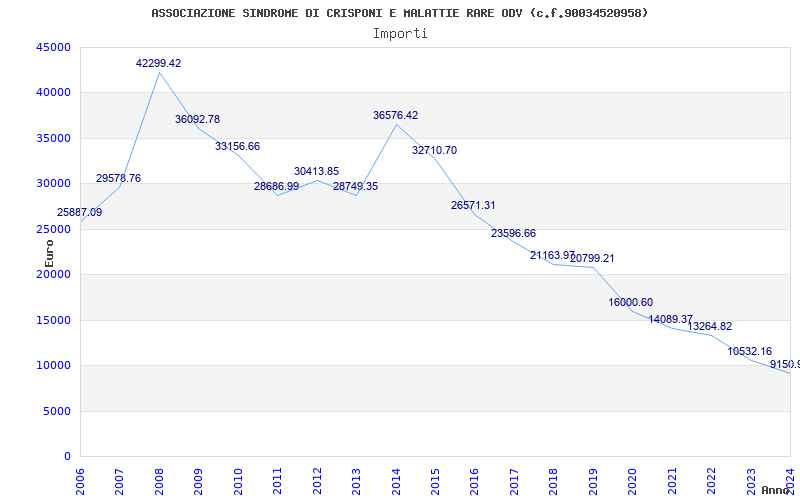Screen dimensions: 800x500
Task: Click the x-axis year 2023
Action: click(x=751, y=481)
